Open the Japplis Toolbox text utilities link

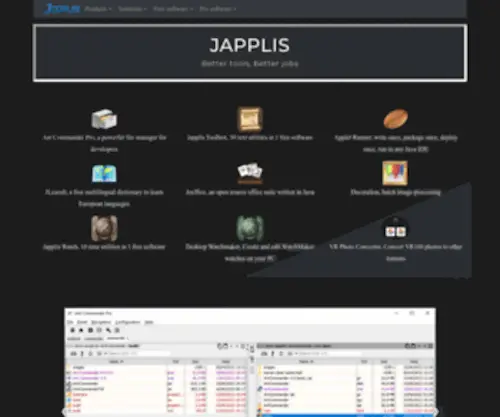(250, 137)
